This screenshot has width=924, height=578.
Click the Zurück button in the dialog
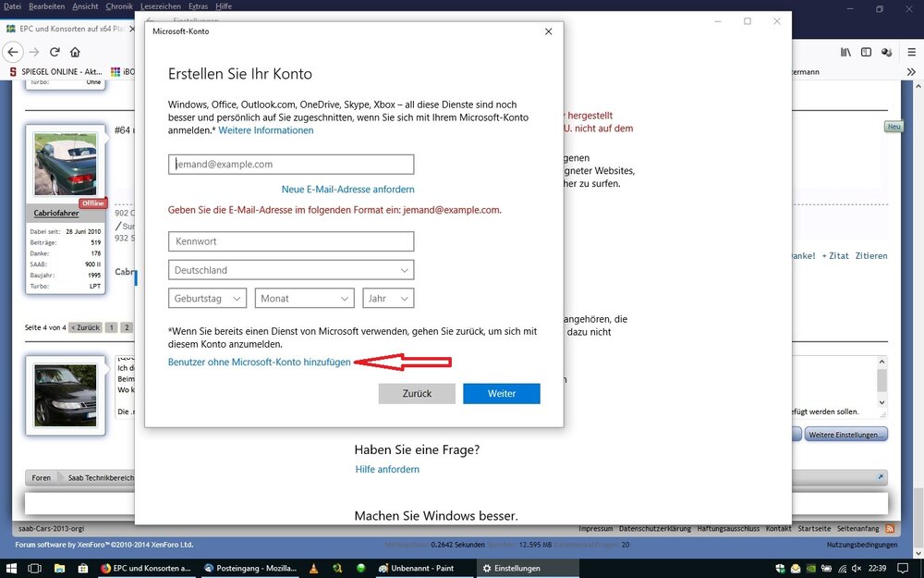click(418, 393)
